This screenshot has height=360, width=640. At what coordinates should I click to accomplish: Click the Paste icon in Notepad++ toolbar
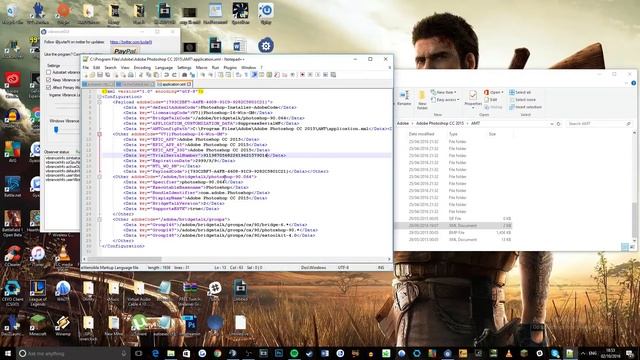(156, 75)
